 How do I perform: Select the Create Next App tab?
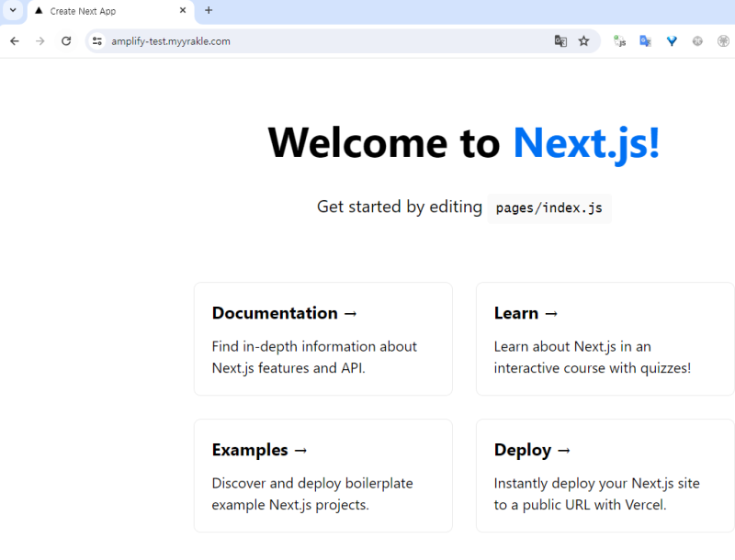point(101,11)
